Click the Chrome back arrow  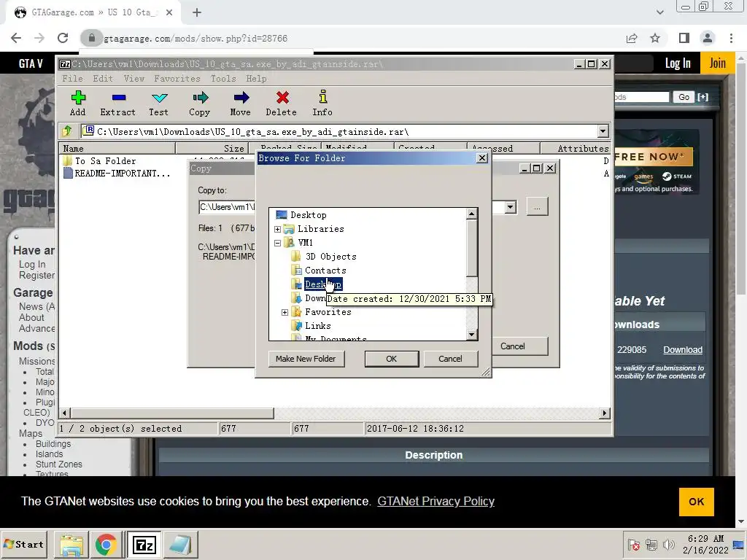coord(16,38)
